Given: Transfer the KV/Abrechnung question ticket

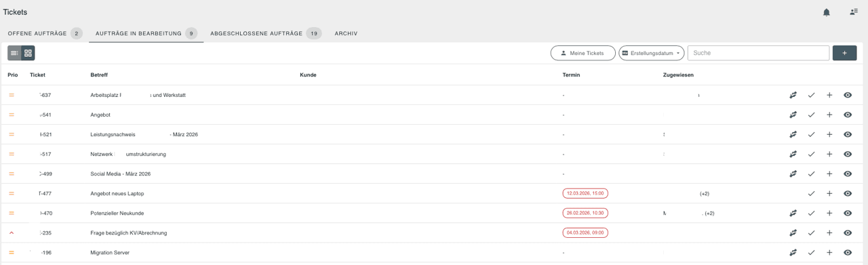Looking at the screenshot, I should (793, 233).
